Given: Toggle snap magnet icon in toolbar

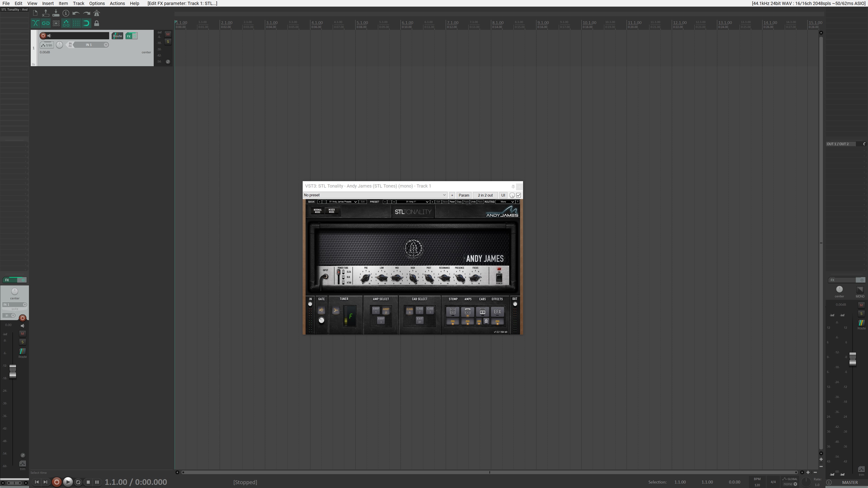Looking at the screenshot, I should coord(87,23).
